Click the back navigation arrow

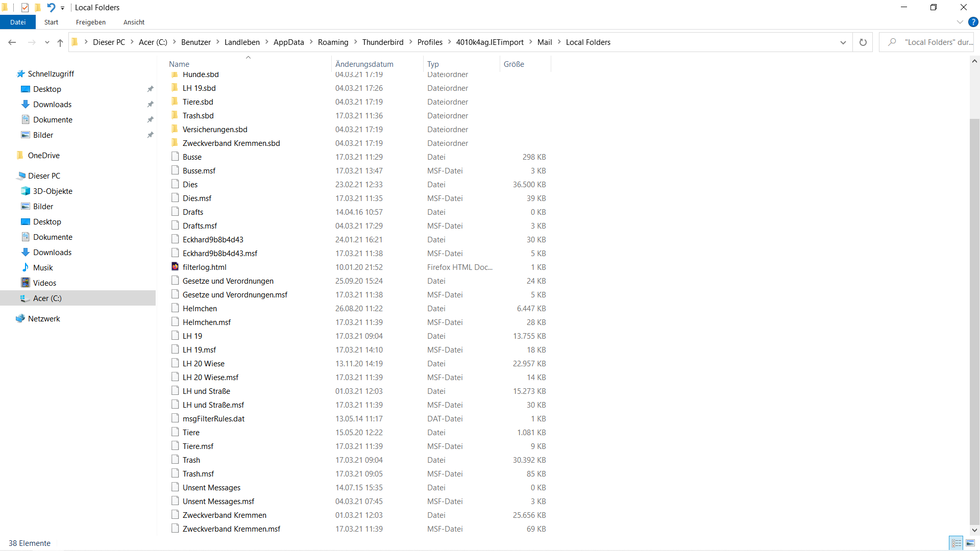[x=12, y=42]
